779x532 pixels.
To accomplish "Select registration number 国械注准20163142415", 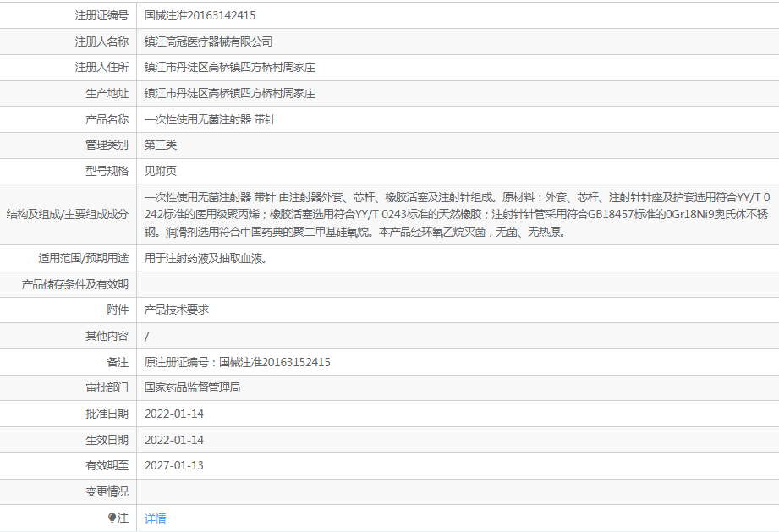I will [x=200, y=16].
